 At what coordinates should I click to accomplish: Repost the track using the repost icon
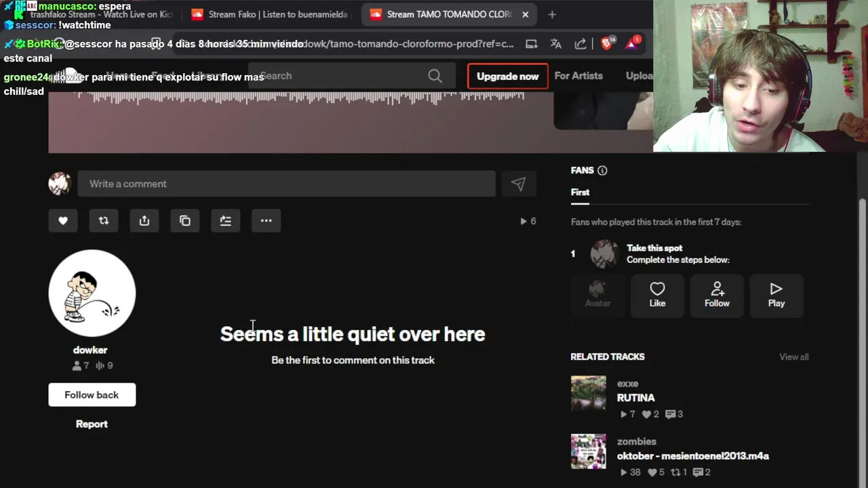click(104, 220)
